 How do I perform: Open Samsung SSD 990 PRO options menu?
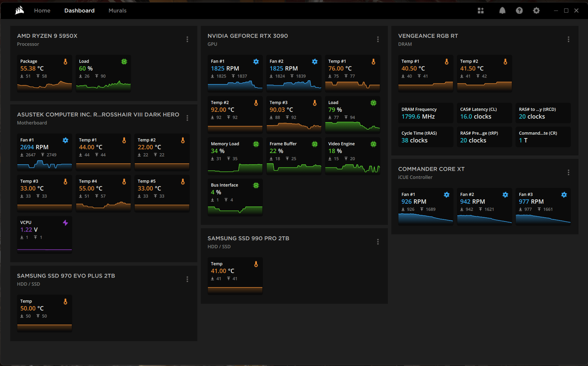(x=378, y=242)
